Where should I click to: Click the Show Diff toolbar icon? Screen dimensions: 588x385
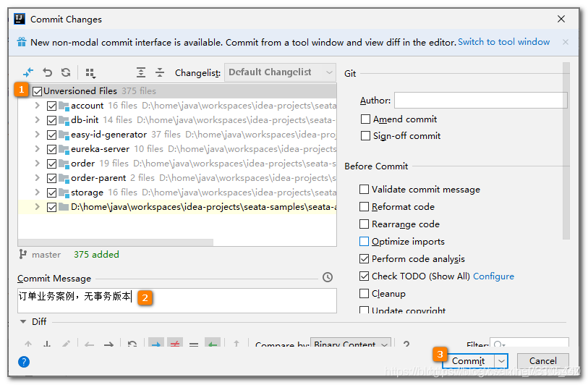[x=28, y=72]
